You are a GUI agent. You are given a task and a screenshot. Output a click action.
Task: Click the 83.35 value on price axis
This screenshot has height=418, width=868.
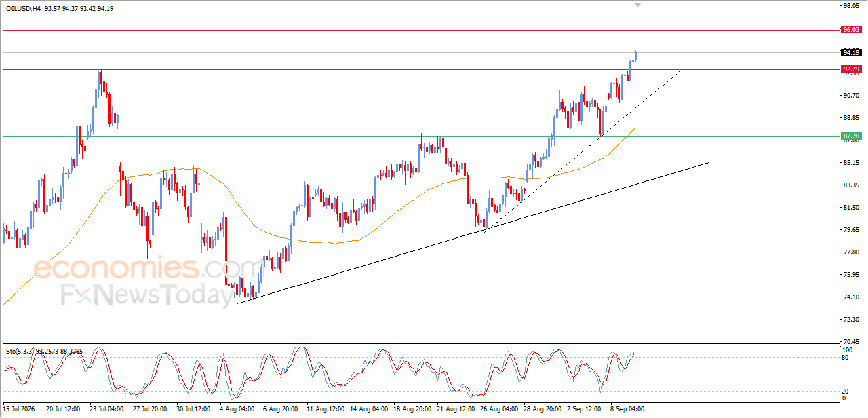pos(851,185)
